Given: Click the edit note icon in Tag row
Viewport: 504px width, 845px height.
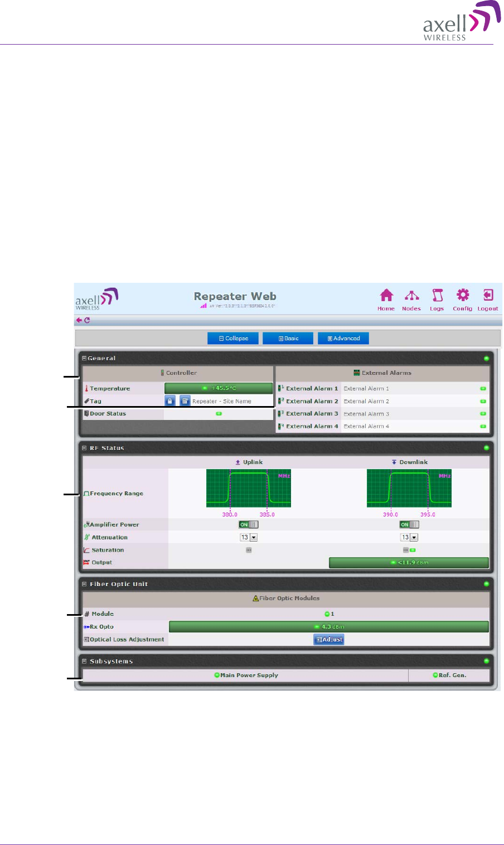Looking at the screenshot, I should pyautogui.click(x=185, y=400).
